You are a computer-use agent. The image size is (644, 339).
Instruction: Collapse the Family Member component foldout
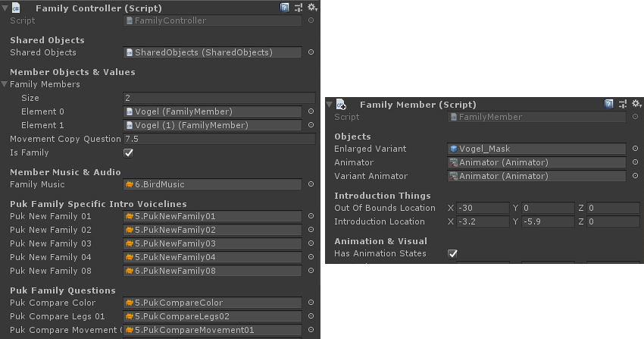click(330, 104)
